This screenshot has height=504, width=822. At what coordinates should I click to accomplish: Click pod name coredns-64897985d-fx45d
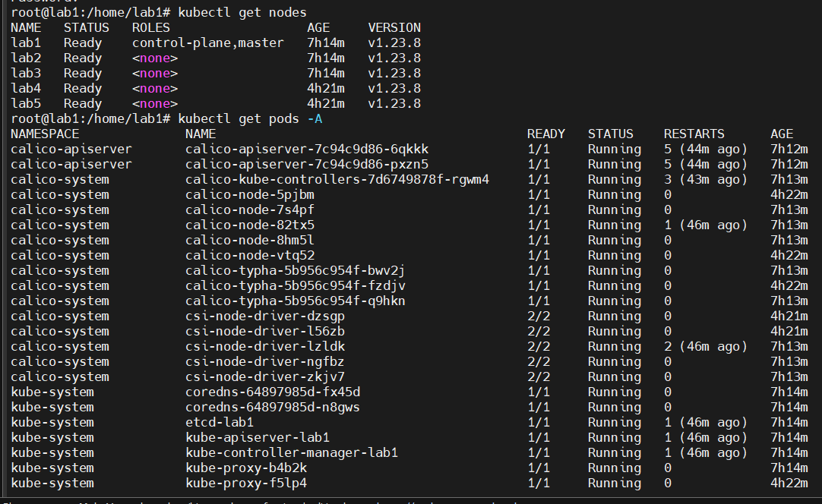point(273,392)
